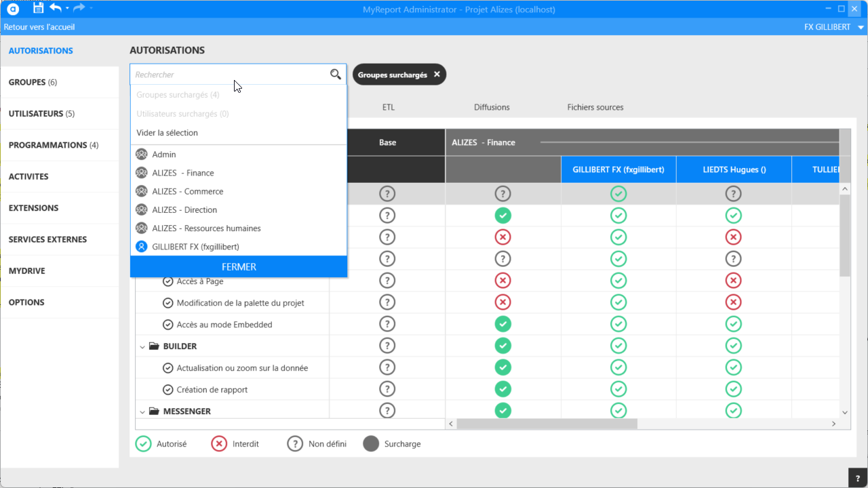Open the FX GILLIBERT user dropdown
This screenshot has height=488, width=868.
861,27
